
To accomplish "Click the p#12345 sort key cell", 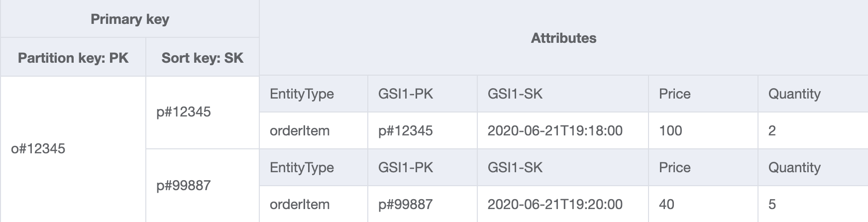I will [x=184, y=112].
